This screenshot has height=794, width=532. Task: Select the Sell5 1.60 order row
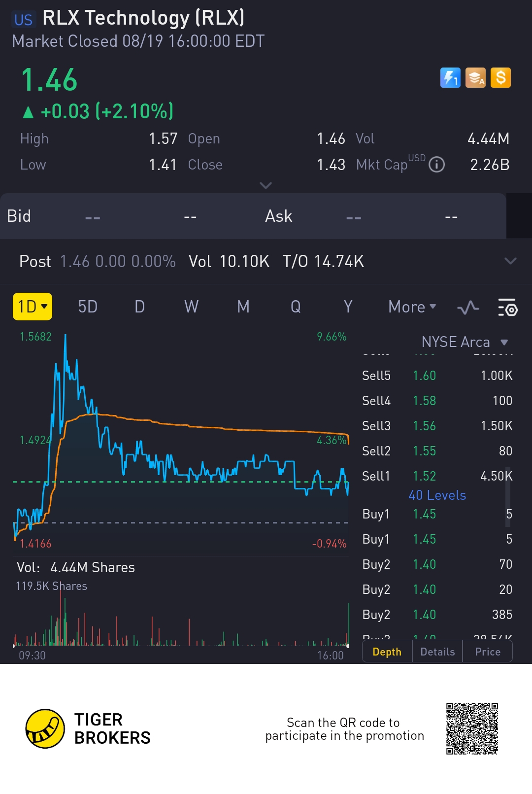coord(437,376)
